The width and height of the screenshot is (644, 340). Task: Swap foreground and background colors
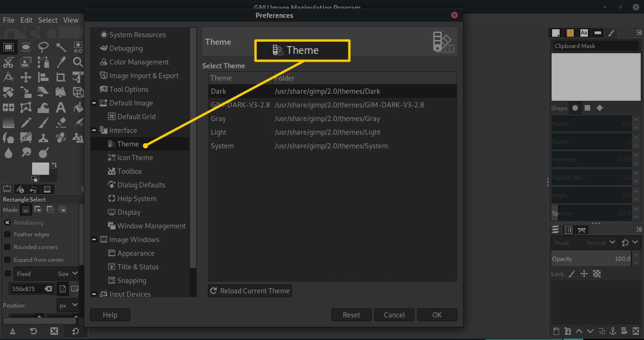point(54,165)
